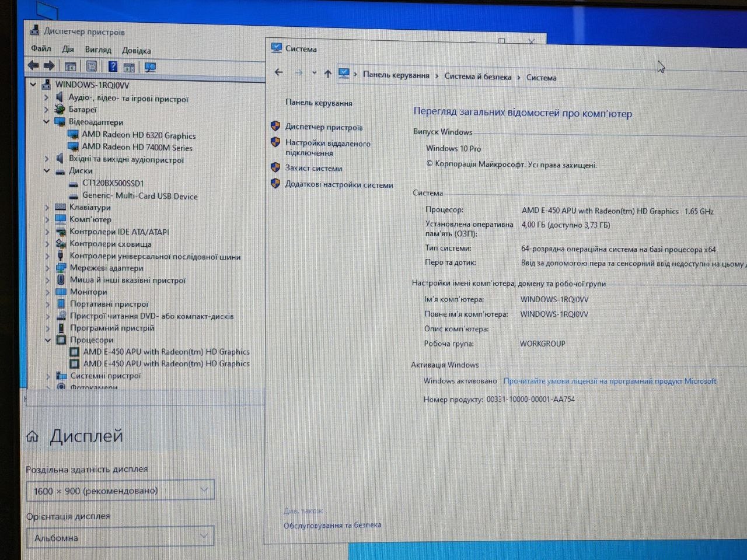Click the Device Manager title bar icon
The image size is (747, 560).
point(34,31)
